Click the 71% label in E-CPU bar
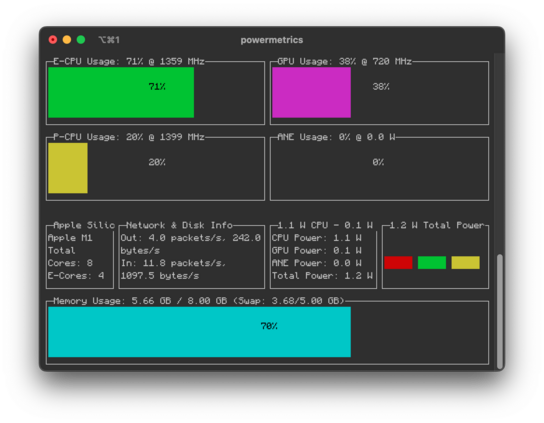 point(157,86)
